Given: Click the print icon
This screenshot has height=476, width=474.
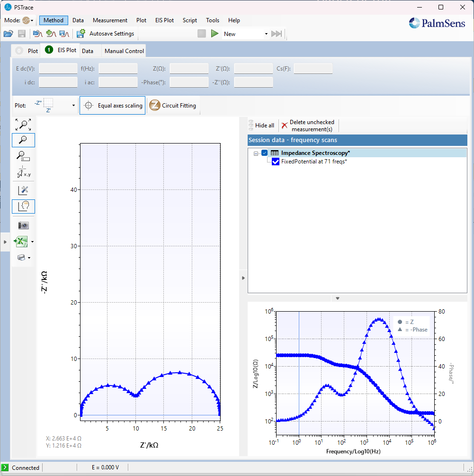Looking at the screenshot, I should click(x=21, y=258).
